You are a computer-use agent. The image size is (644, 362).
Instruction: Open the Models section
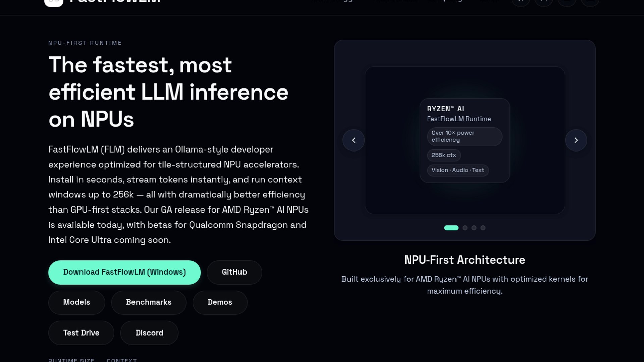(76, 302)
